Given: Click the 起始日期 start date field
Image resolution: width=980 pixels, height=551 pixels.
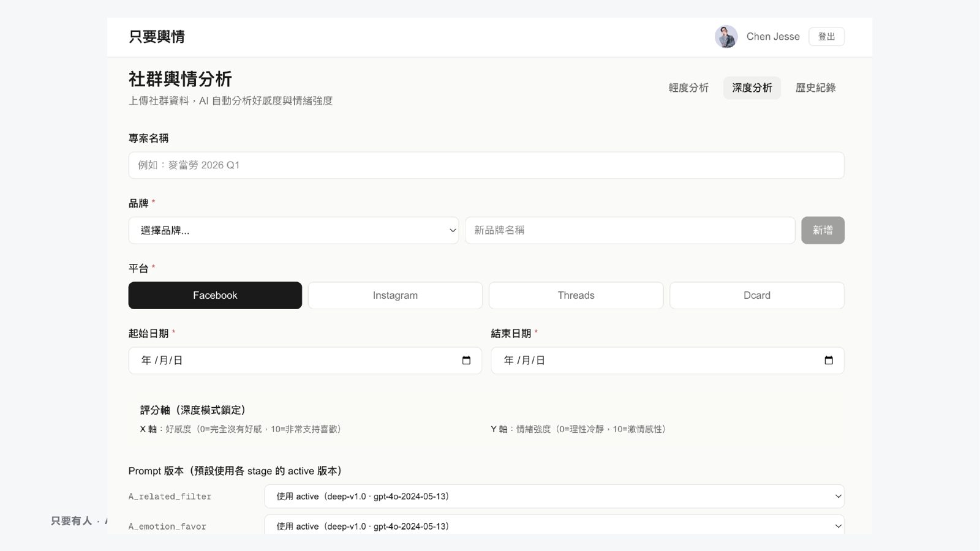Looking at the screenshot, I should (305, 361).
